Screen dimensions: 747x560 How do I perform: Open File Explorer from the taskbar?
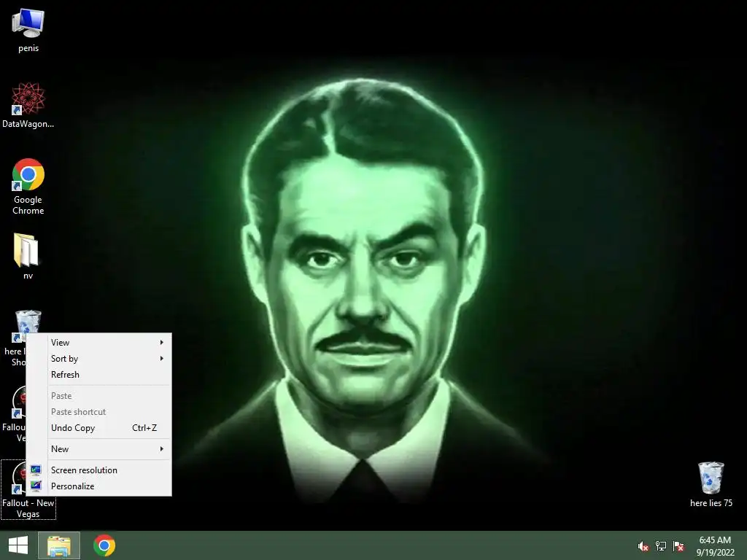click(x=59, y=545)
